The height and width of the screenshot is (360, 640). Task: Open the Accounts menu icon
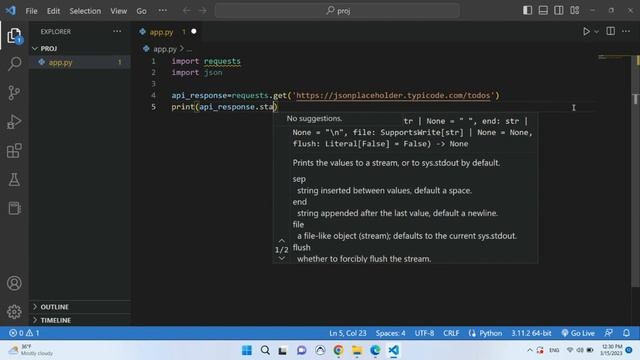click(x=14, y=283)
